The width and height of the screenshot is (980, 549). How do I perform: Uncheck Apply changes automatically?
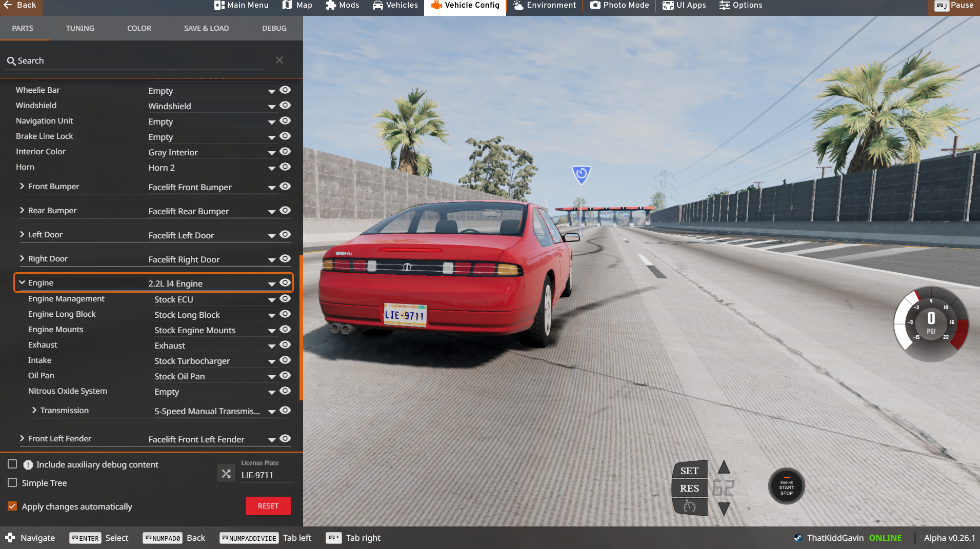point(12,506)
